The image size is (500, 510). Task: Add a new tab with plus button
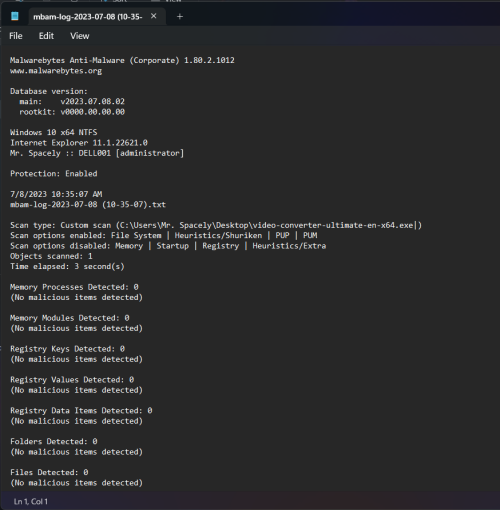pos(180,16)
